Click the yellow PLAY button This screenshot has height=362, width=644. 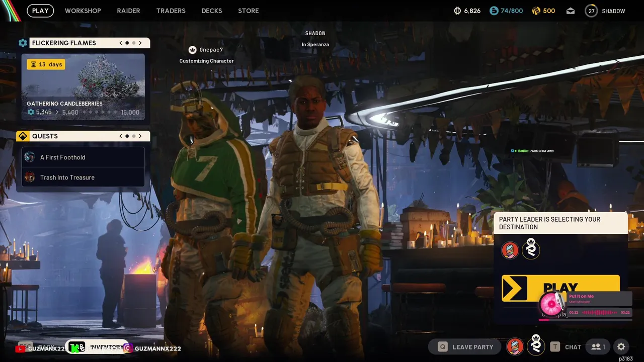(560, 288)
